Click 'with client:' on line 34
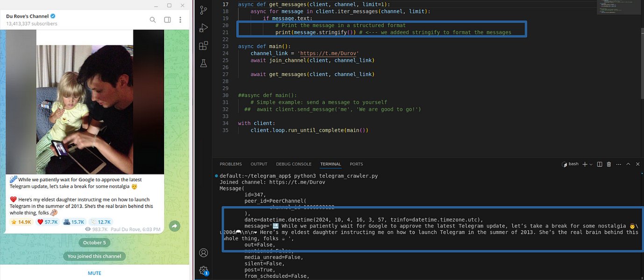This screenshot has width=644, height=280. coord(256,123)
